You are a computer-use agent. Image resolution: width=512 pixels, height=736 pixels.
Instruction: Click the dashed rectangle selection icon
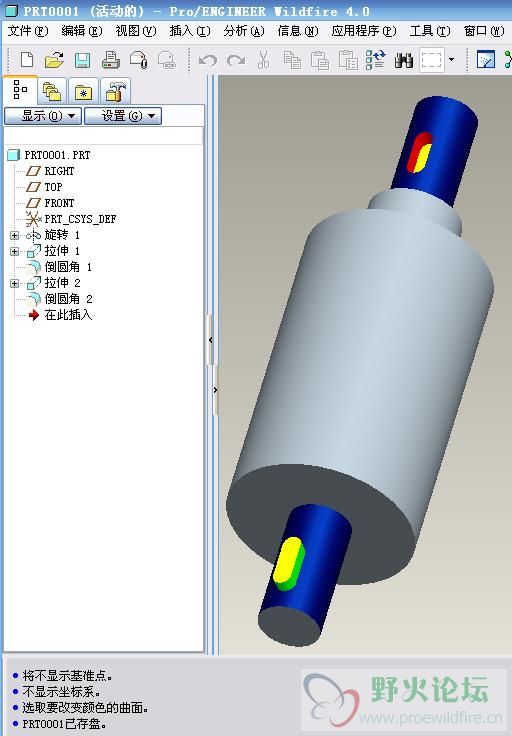click(x=432, y=60)
